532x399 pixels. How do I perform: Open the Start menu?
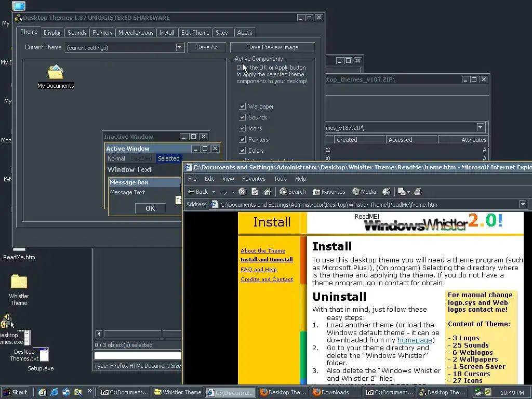[x=16, y=392]
